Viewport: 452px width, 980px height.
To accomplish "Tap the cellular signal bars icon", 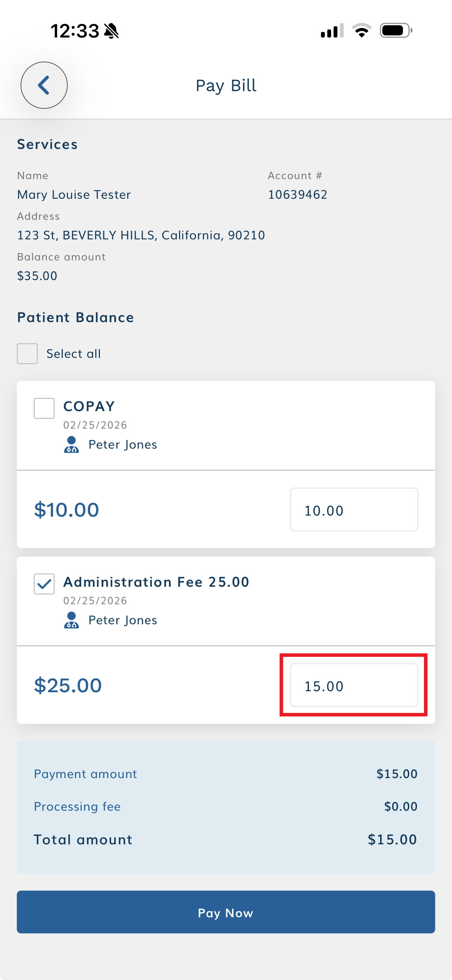I will [x=332, y=31].
